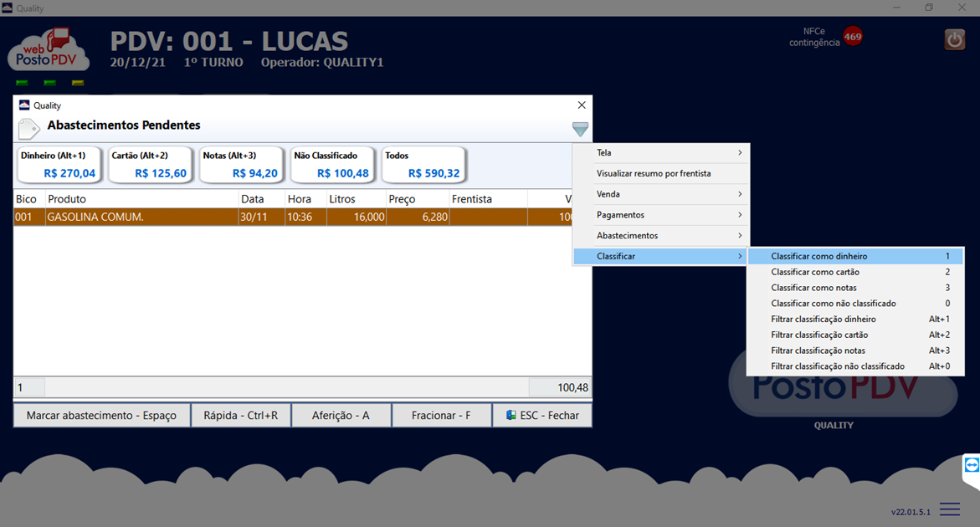Choose Classificar como notas
980x527 pixels.
pos(855,287)
